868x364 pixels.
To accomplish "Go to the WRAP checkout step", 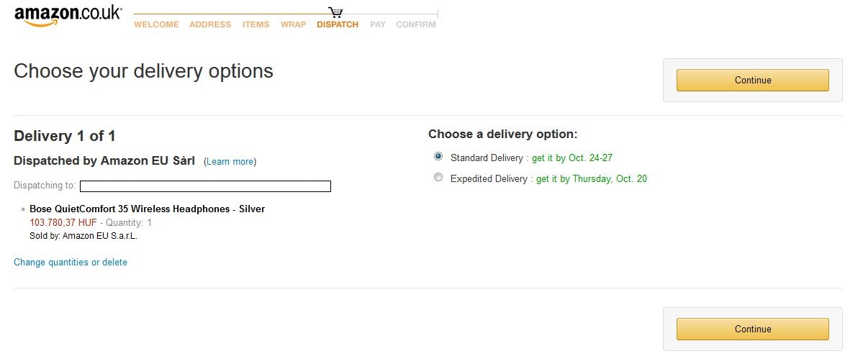I will pyautogui.click(x=293, y=24).
